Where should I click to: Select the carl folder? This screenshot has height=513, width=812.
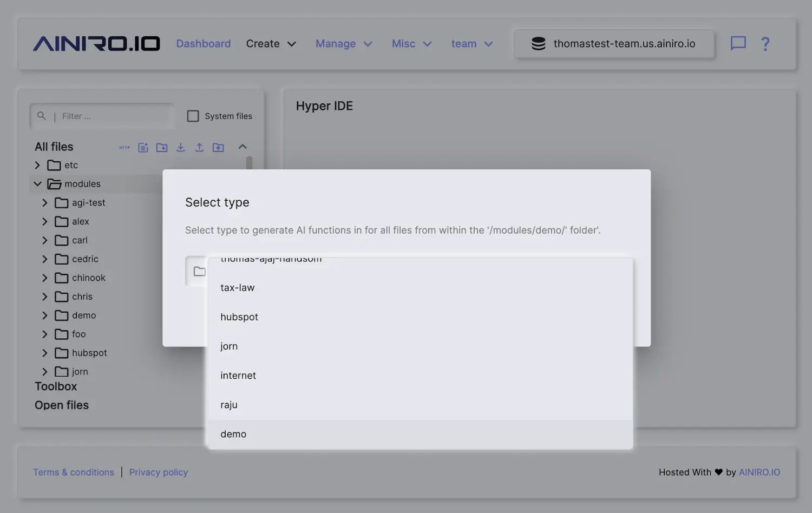point(71,240)
